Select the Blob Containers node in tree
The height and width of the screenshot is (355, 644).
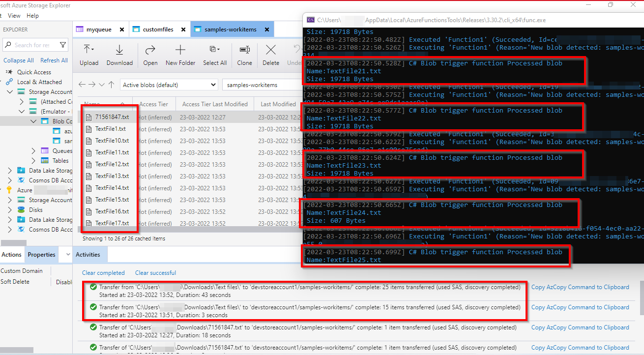tap(57, 121)
